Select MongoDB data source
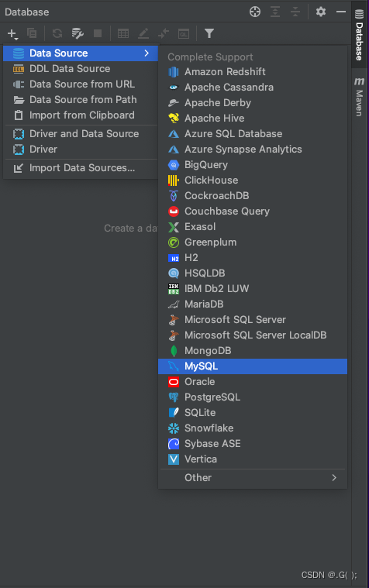 pos(253,351)
